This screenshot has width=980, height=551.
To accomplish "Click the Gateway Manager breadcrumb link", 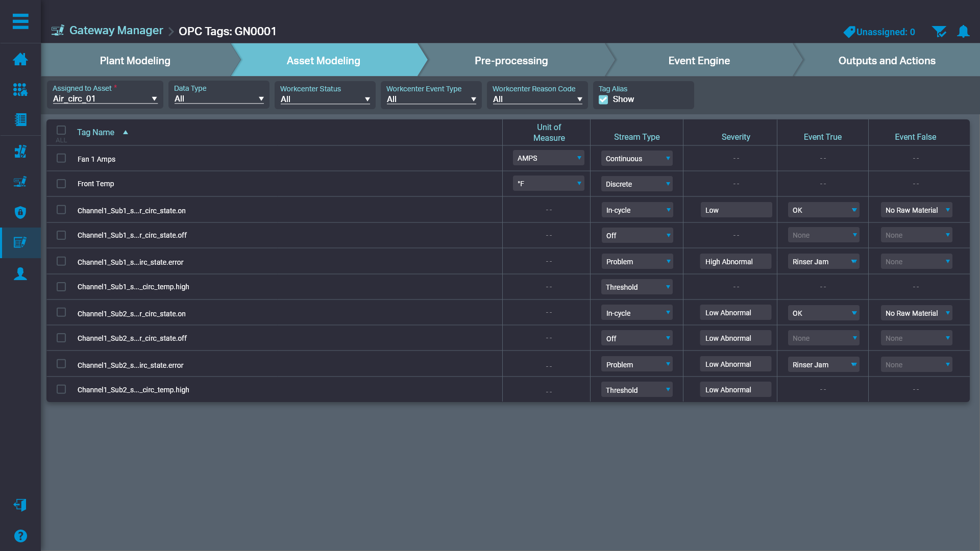I will 116,31.
